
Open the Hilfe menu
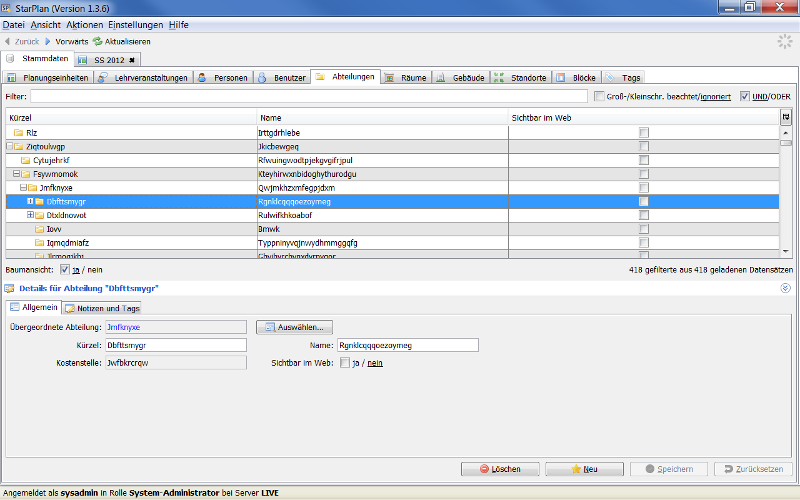coord(179,25)
